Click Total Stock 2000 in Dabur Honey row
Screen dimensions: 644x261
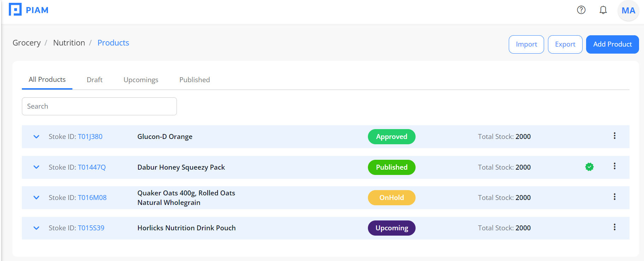coord(504,167)
